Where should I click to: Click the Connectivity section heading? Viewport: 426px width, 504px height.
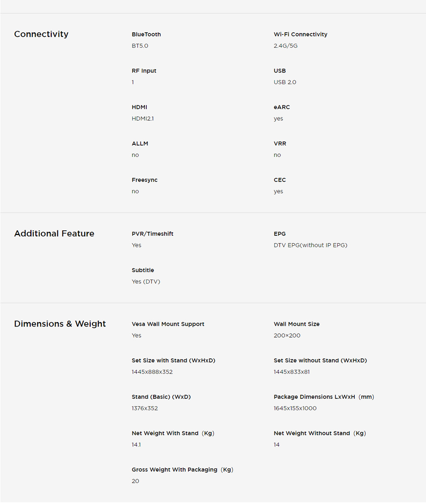[x=41, y=34]
